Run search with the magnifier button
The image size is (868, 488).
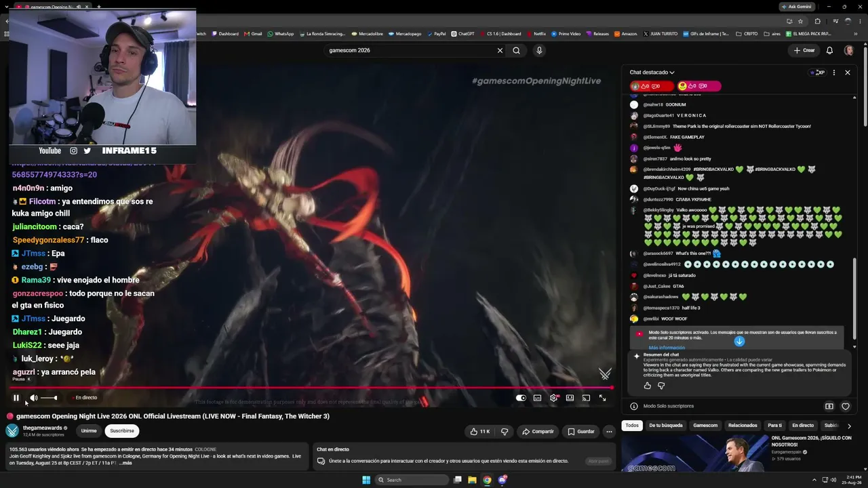[516, 50]
